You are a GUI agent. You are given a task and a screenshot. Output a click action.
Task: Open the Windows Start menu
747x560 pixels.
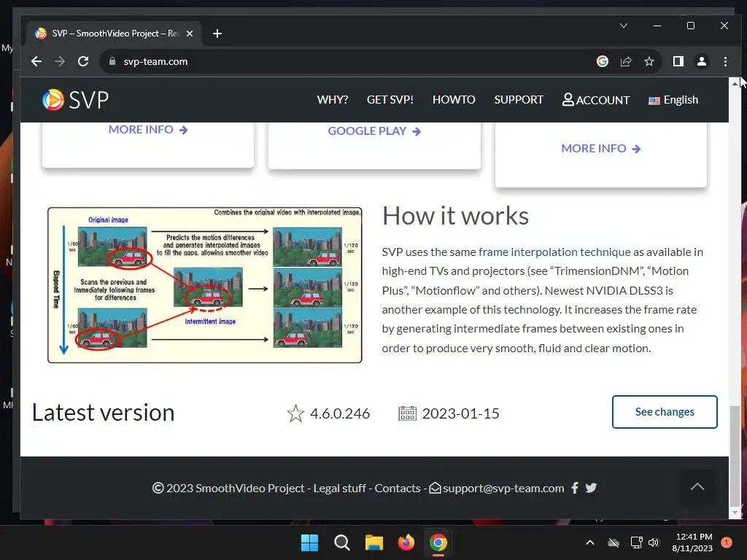[x=309, y=542]
